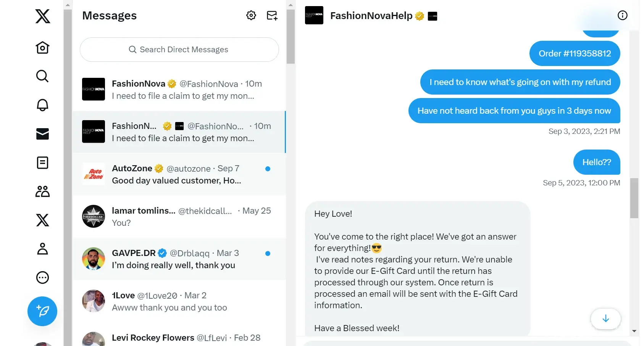Click the conversation panel scrollbar thumb
Screen dimensions: 644x346
pyautogui.click(x=634, y=198)
